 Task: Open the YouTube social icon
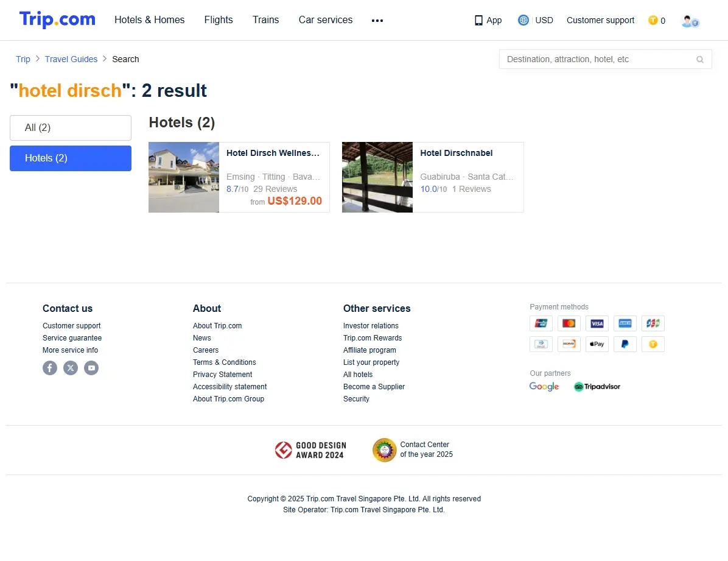click(91, 368)
